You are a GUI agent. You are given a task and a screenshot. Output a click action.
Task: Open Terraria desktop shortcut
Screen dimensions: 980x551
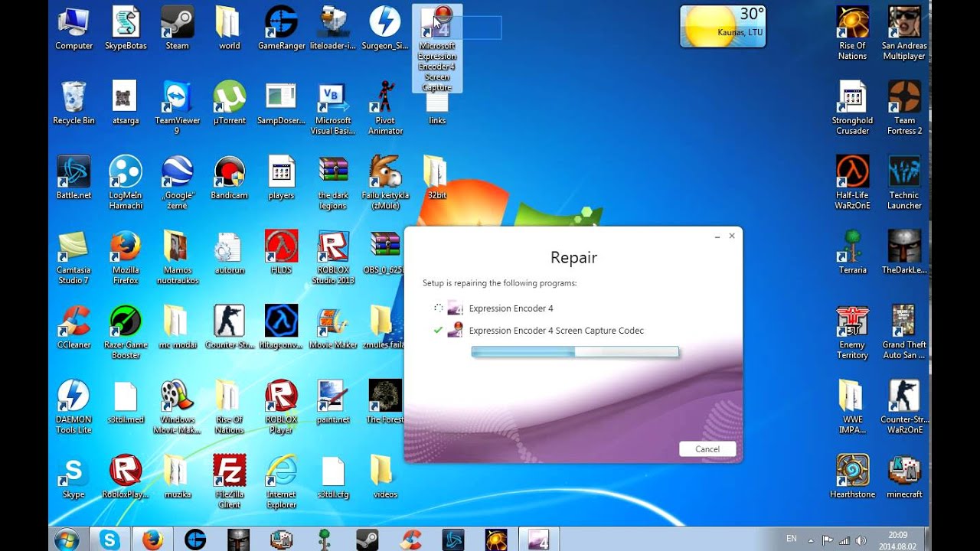852,253
